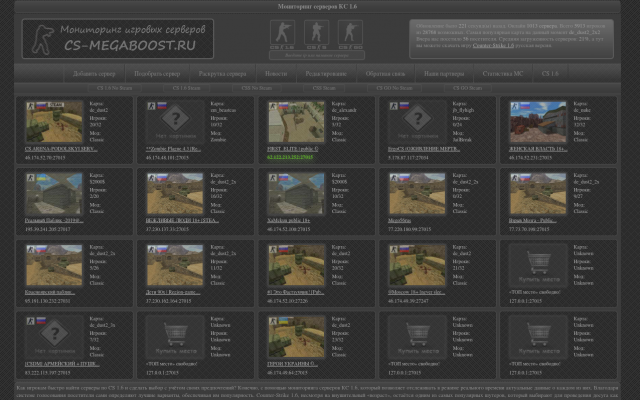Open the CS.ARENA-PODOLSKYI SERV... server link
640x400 pixels.
(61, 149)
